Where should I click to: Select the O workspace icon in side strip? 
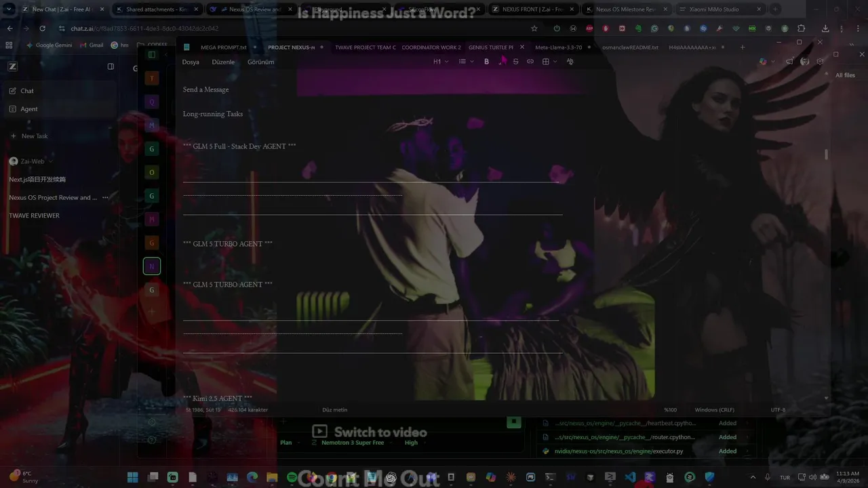(x=152, y=172)
